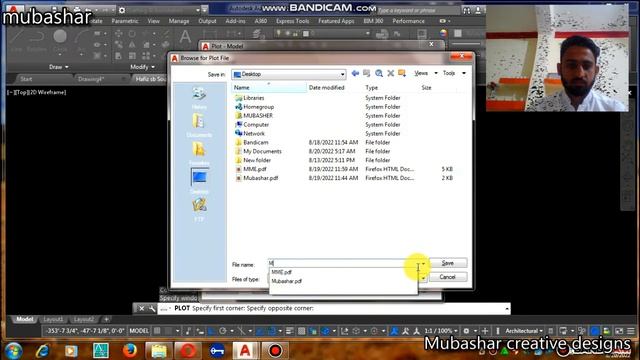The width and height of the screenshot is (640, 360).
Task: Open the Manage ribbon tab
Action: (x=179, y=21)
